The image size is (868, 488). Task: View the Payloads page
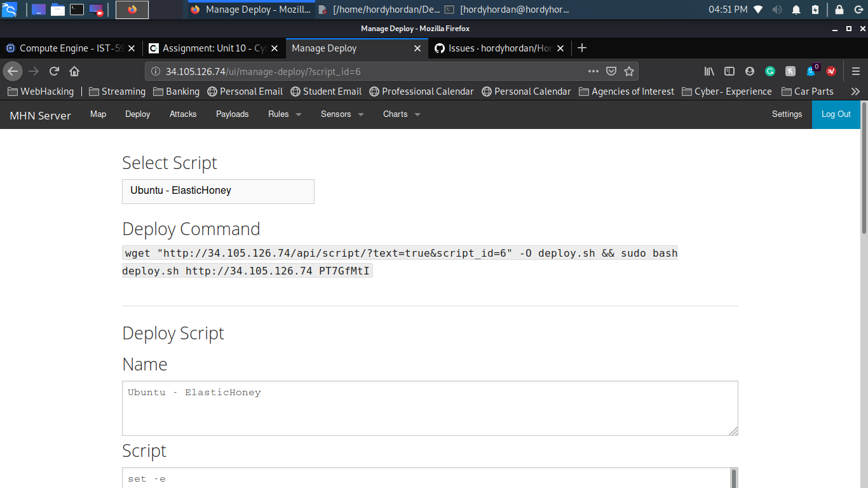click(233, 114)
